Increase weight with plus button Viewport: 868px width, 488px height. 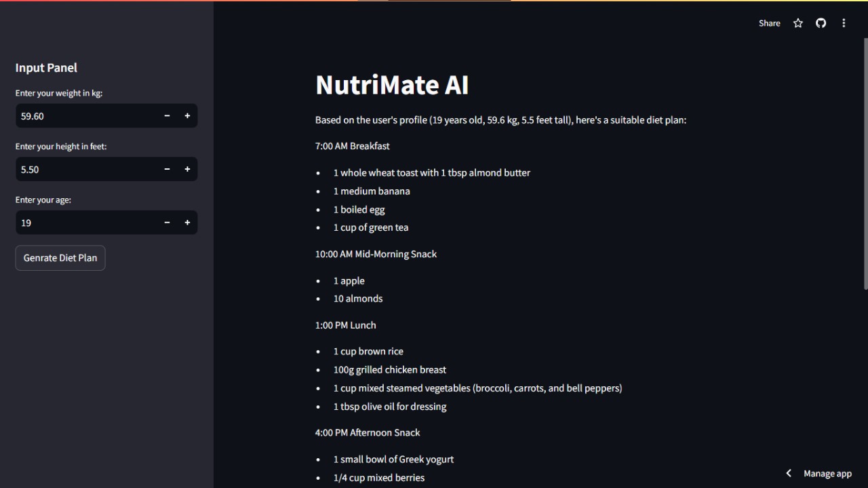(187, 116)
